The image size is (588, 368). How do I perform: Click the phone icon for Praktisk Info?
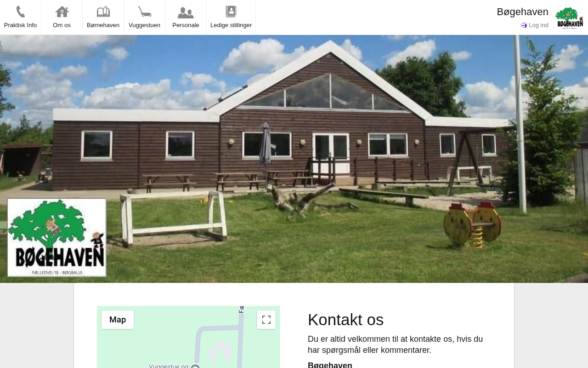click(20, 11)
